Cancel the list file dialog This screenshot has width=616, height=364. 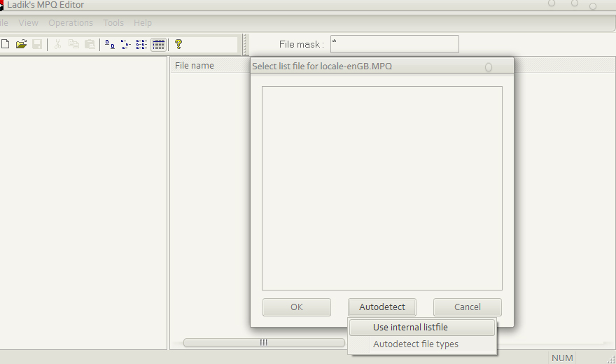[468, 307]
